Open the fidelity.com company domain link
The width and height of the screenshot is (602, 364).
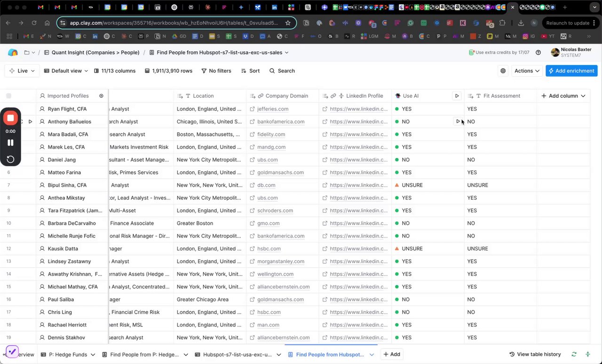click(x=271, y=135)
